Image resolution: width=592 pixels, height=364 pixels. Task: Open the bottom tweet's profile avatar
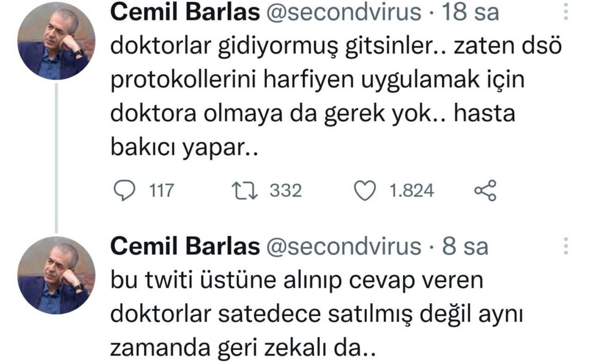coord(56,276)
